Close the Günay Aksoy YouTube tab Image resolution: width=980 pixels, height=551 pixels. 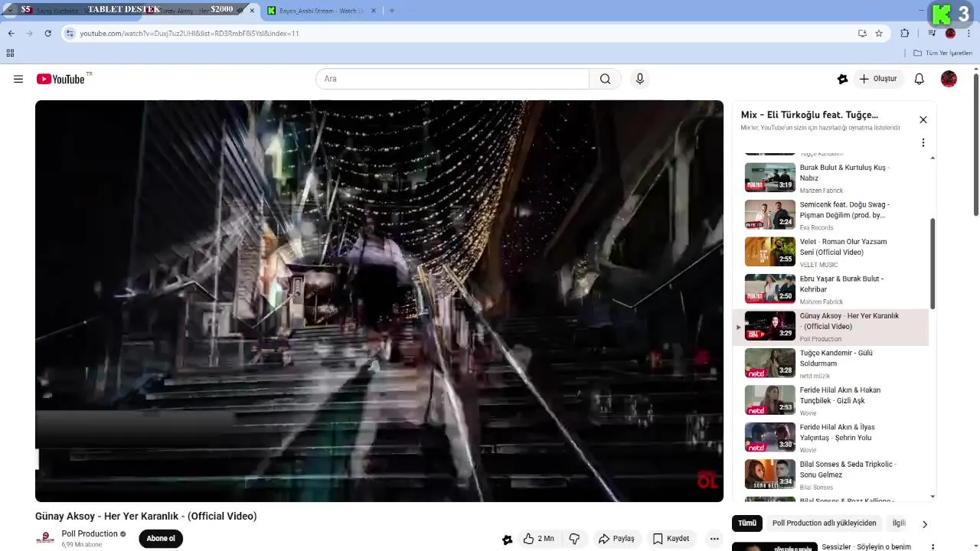[x=252, y=11]
